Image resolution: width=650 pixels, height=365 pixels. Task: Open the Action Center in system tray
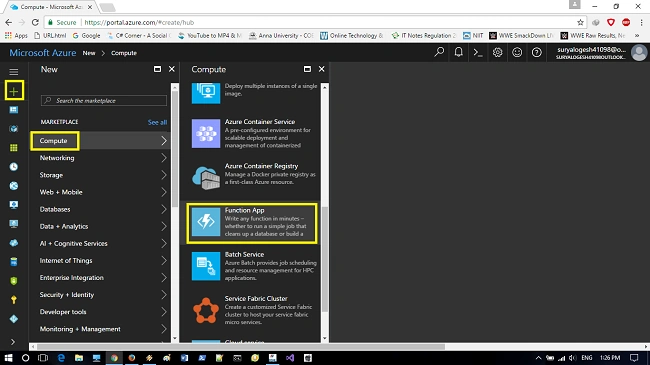634,358
